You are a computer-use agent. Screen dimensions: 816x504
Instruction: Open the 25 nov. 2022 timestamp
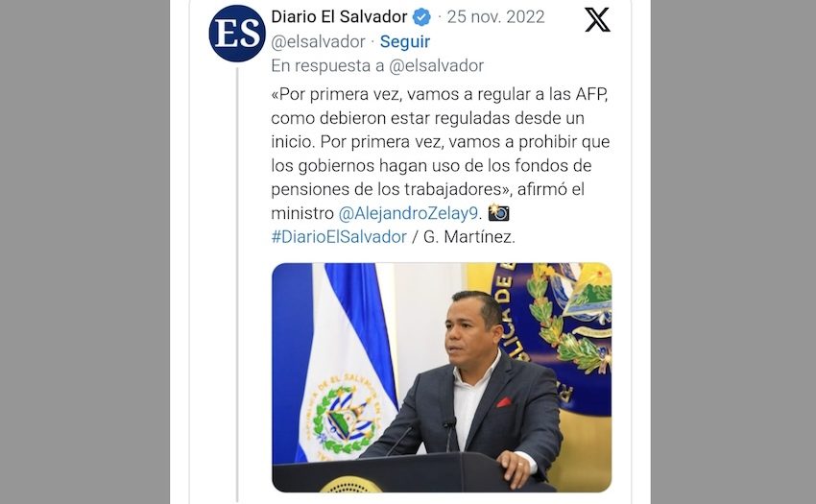495,16
